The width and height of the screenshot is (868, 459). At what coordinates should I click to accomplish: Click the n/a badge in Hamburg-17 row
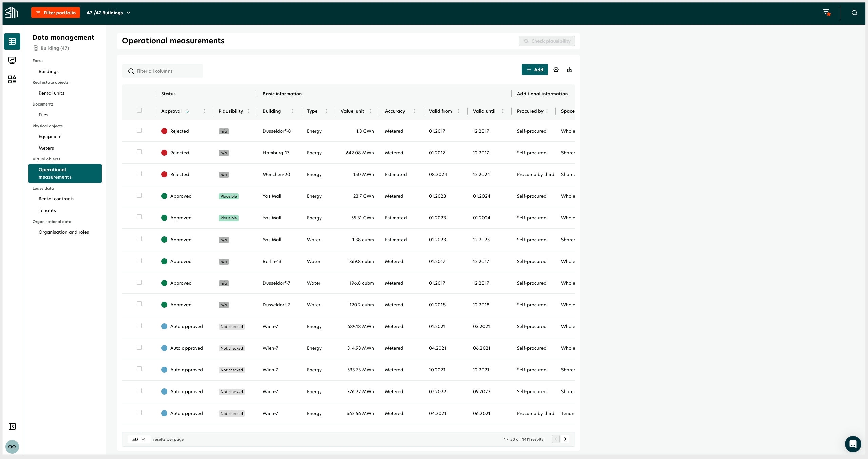pyautogui.click(x=224, y=153)
